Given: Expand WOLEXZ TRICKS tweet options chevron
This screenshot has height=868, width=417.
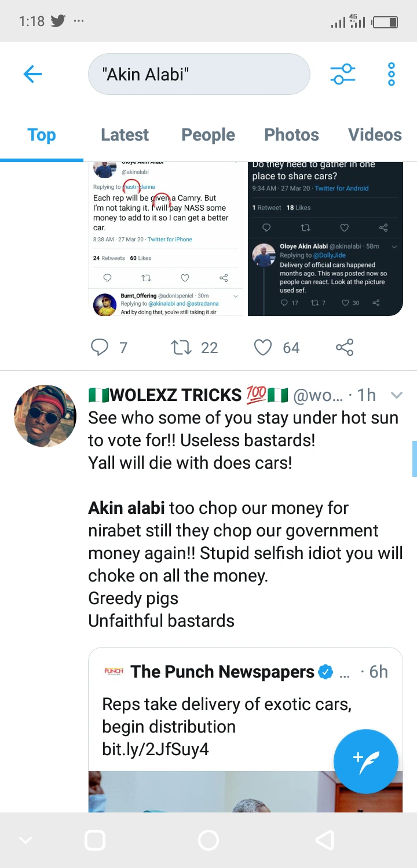Looking at the screenshot, I should [x=396, y=395].
